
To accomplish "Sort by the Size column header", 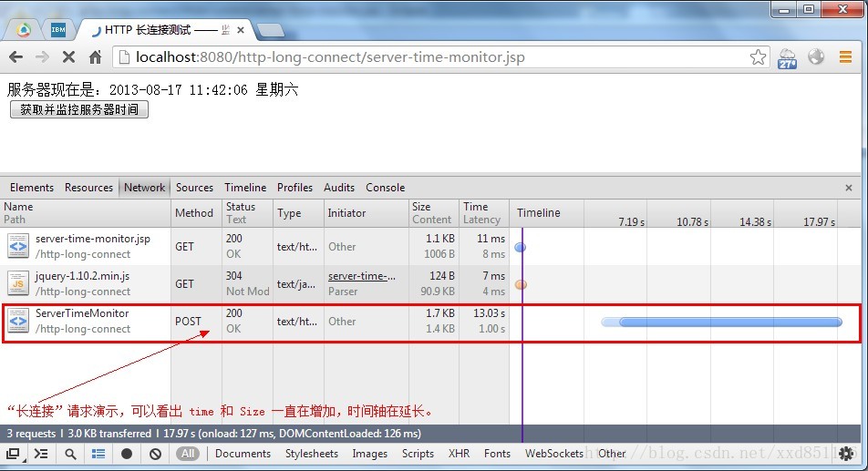I will [x=433, y=213].
